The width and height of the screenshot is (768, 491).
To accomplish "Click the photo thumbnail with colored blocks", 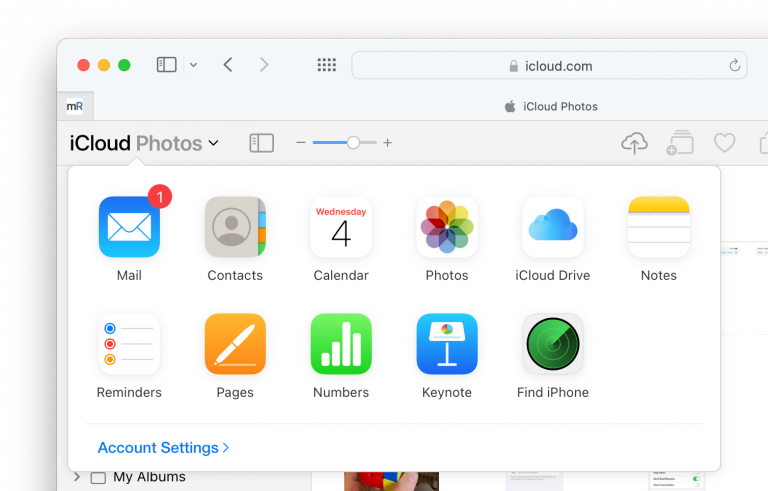I will pyautogui.click(x=391, y=481).
